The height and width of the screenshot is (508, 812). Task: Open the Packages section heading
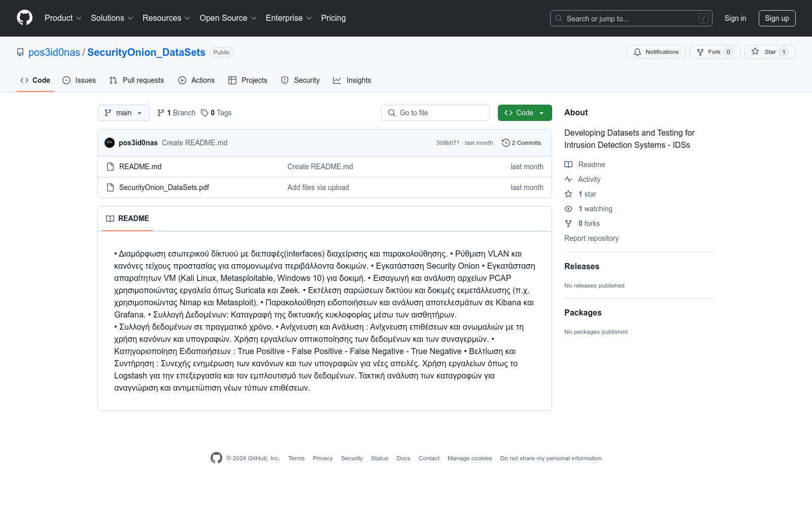[x=583, y=312]
